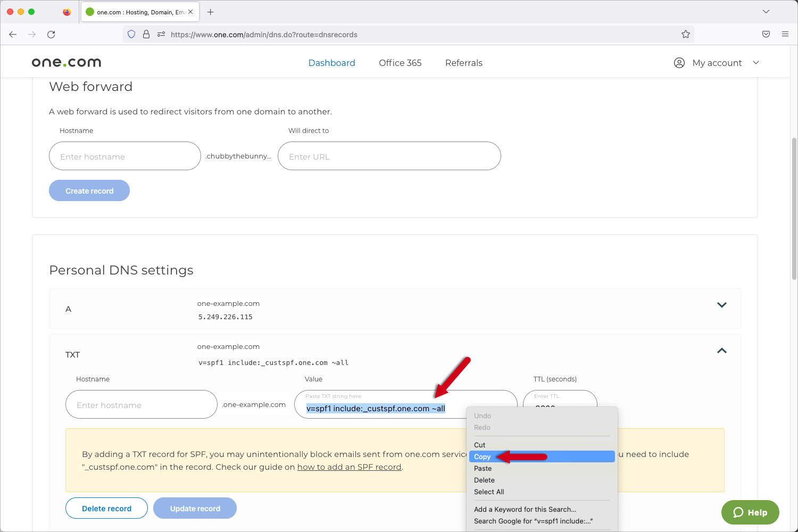The height and width of the screenshot is (532, 798).
Task: Expand the A record entry
Action: (x=722, y=305)
